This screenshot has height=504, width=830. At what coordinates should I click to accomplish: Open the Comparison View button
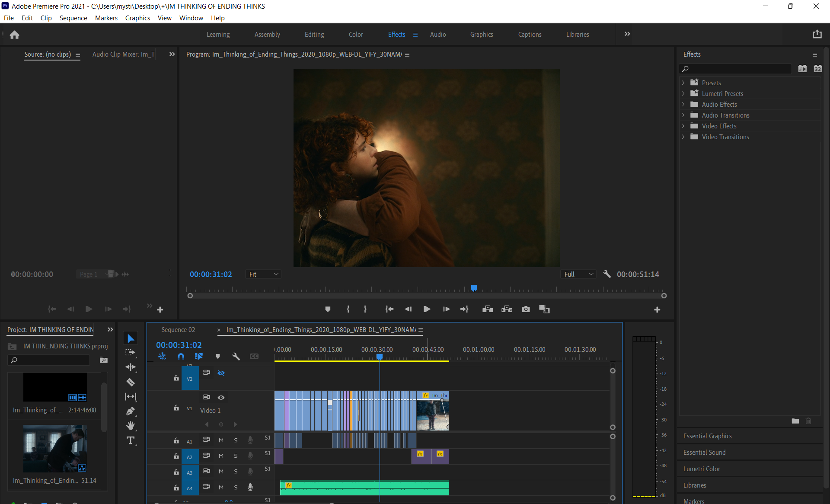pyautogui.click(x=544, y=309)
